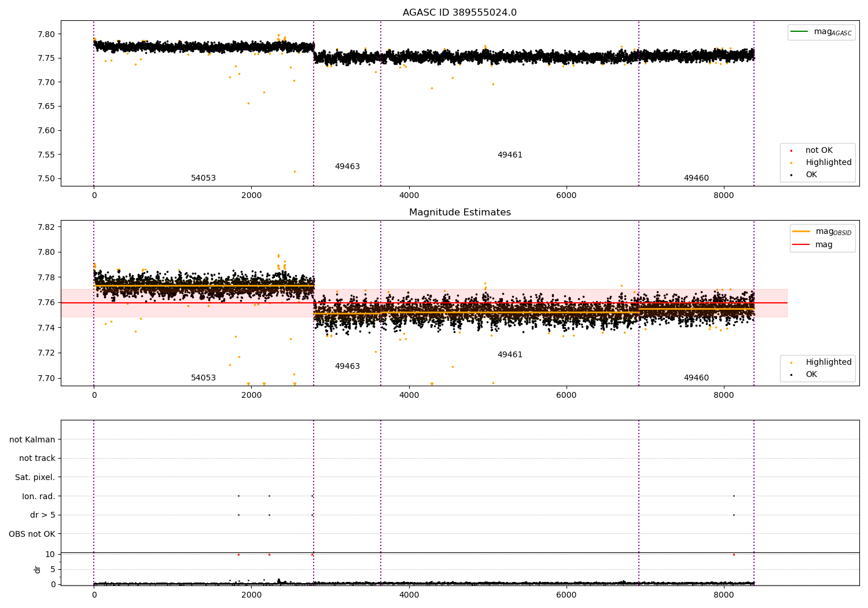The width and height of the screenshot is (868, 608).
Task: Click the lowest orange outlier point in top plot
Action: 295,171
